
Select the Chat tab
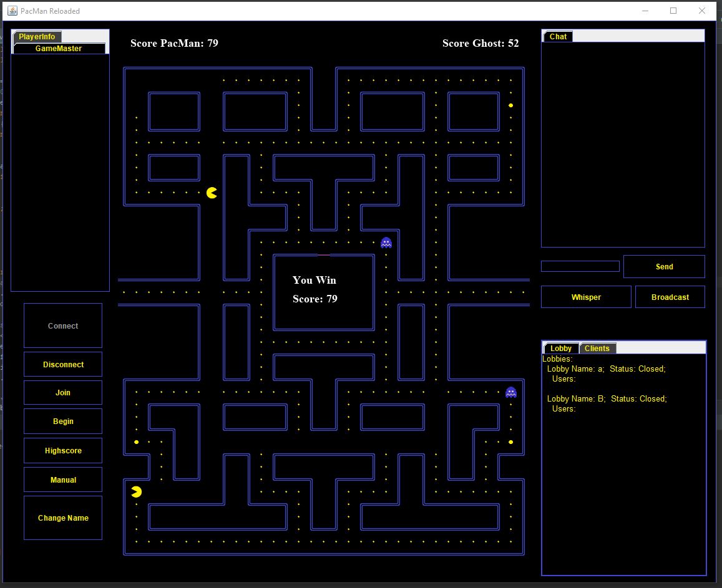[557, 36]
